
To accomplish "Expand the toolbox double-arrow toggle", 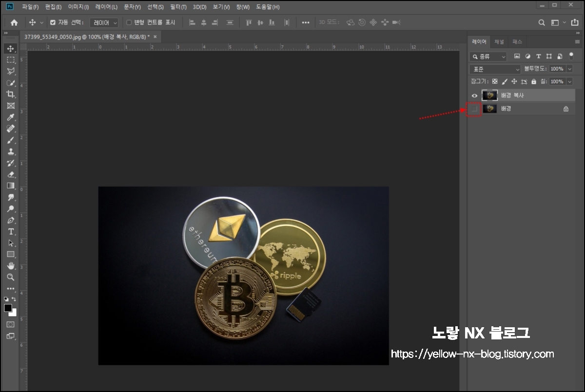I will click(x=6, y=33).
